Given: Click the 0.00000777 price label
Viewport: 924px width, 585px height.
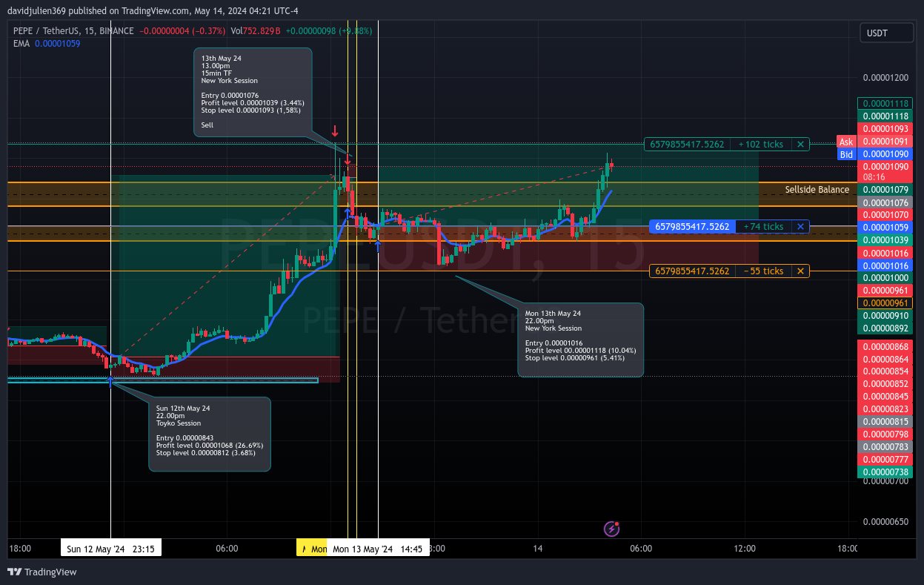Looking at the screenshot, I should pyautogui.click(x=885, y=460).
